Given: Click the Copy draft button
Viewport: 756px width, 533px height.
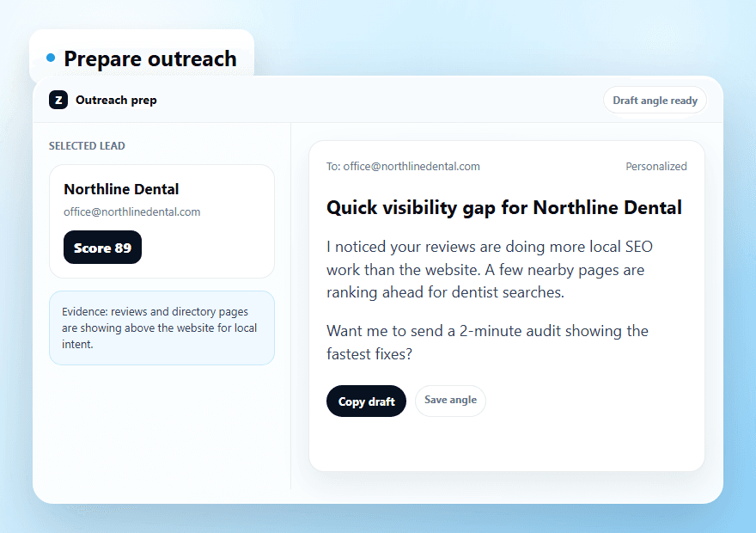Looking at the screenshot, I should pos(367,401).
